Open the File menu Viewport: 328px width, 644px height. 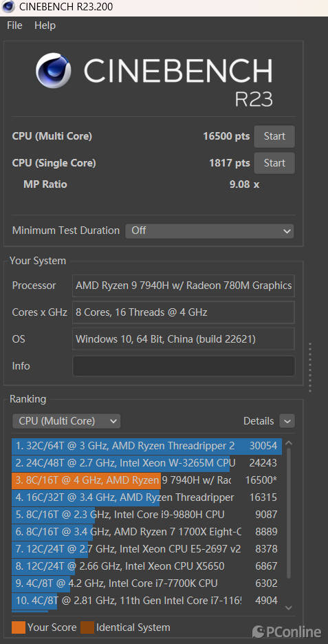(14, 25)
